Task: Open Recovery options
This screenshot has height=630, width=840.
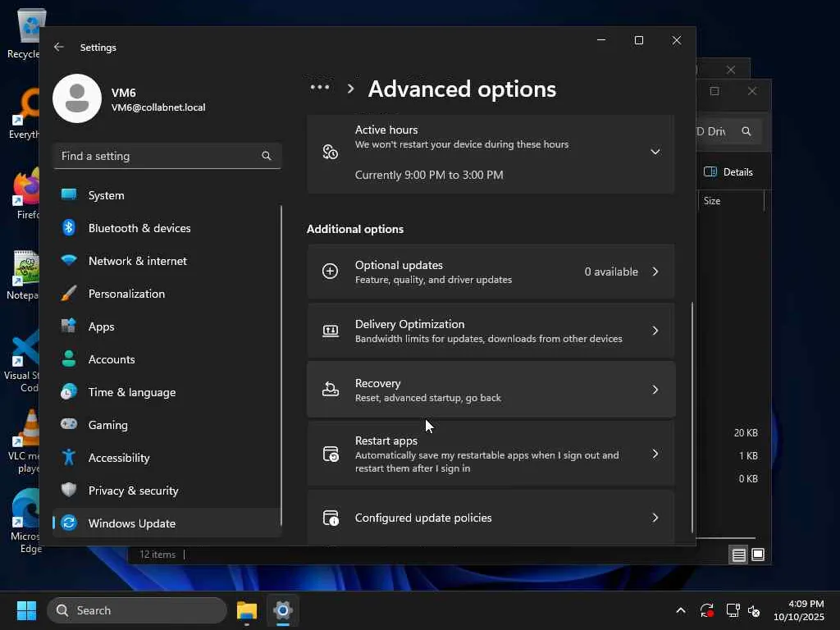Action: pos(491,390)
